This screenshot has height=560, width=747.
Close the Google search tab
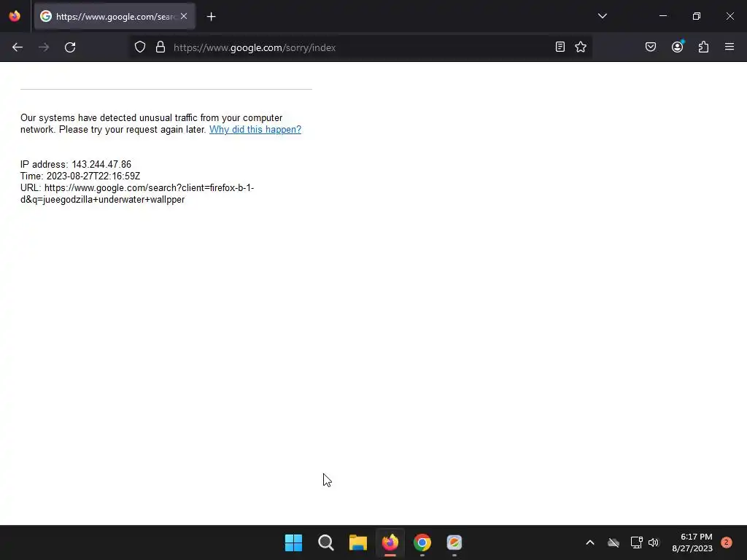[x=184, y=16]
